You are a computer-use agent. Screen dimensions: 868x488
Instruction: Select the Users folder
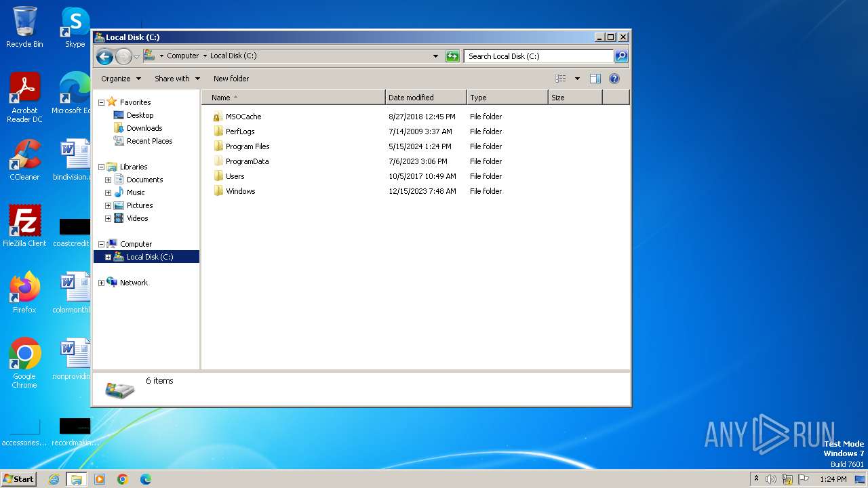coord(235,176)
